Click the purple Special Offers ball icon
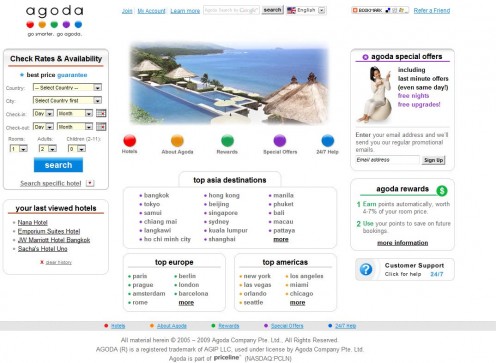This screenshot has width=496, height=363. tap(280, 141)
